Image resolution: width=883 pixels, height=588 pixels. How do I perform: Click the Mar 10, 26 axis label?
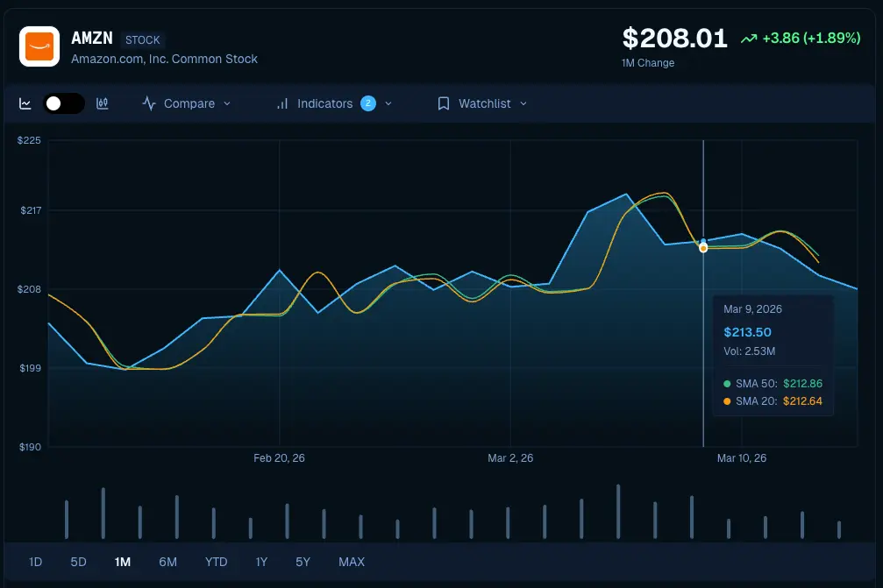[742, 458]
